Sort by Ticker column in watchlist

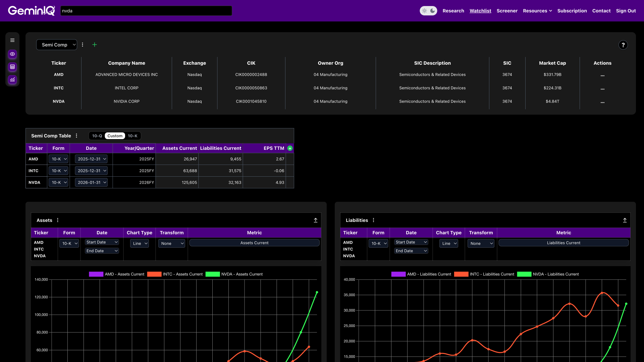[x=59, y=63]
